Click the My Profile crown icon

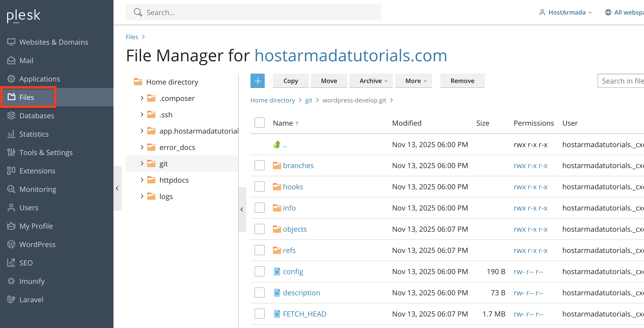point(11,226)
